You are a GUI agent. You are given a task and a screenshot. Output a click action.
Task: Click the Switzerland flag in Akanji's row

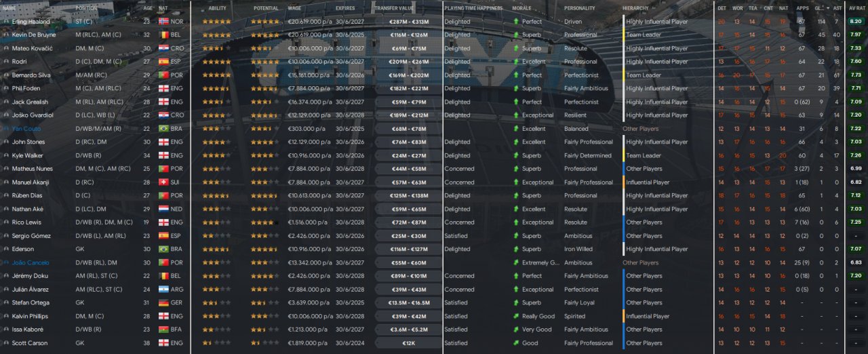pos(163,182)
